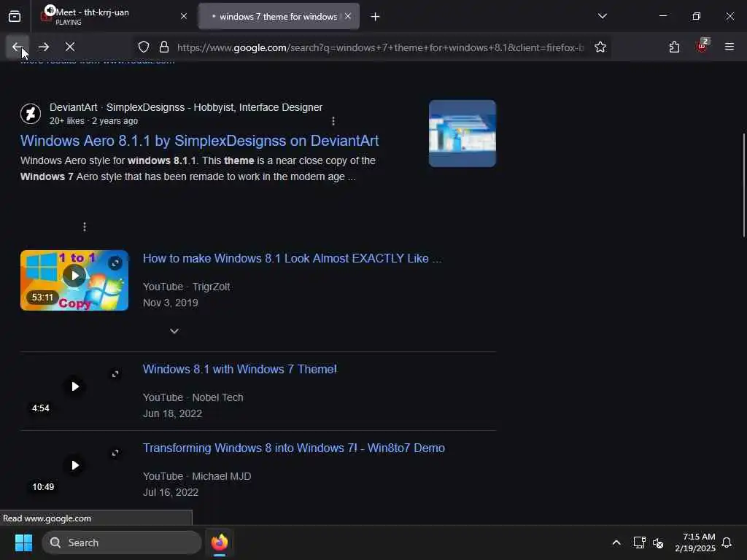Go forward using the forward arrow

point(44,47)
